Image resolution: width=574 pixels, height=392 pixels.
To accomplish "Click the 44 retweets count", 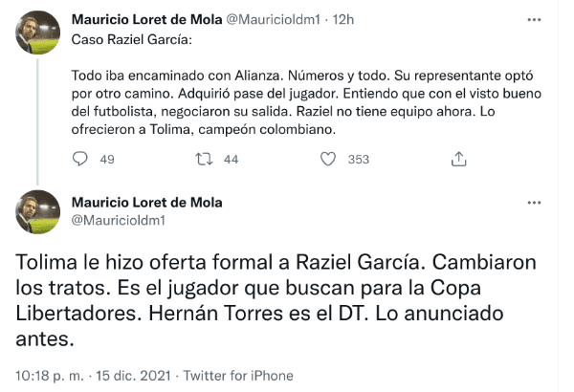I will click(x=230, y=160).
